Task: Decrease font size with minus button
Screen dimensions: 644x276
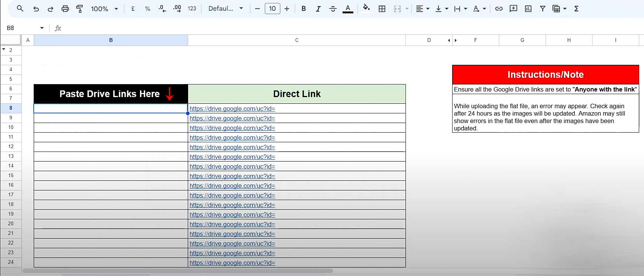Action: 257,9
